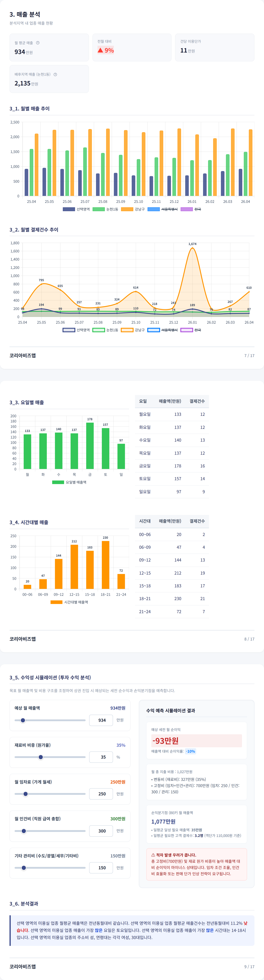Image resolution: width=264 pixels, height=980 pixels.
Task: Select the 월요일 row in weekday table
Action: pos(172,414)
